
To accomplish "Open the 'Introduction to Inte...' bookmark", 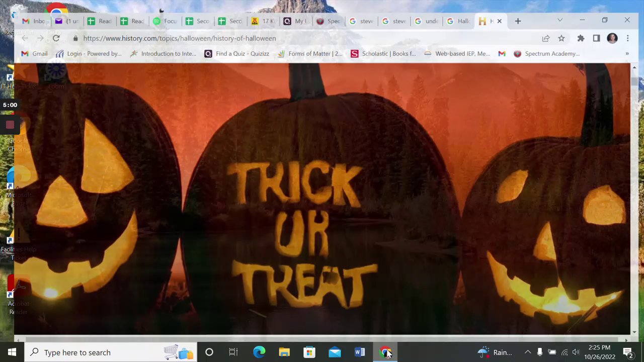I will [163, 54].
